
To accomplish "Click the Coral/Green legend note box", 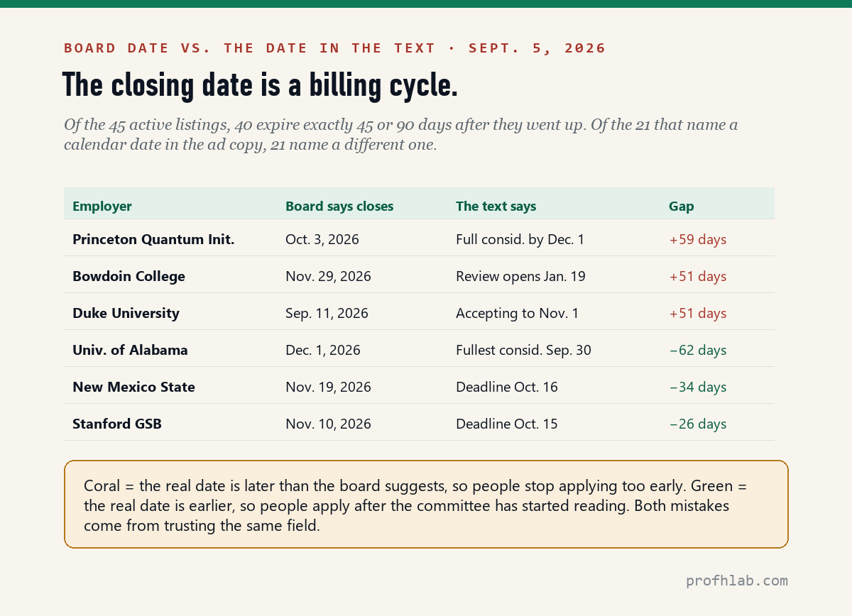I will (x=426, y=504).
